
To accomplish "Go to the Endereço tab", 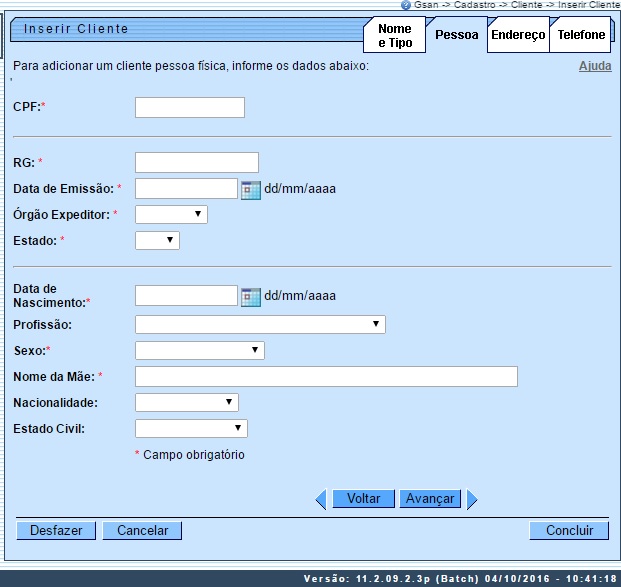I will (x=518, y=35).
